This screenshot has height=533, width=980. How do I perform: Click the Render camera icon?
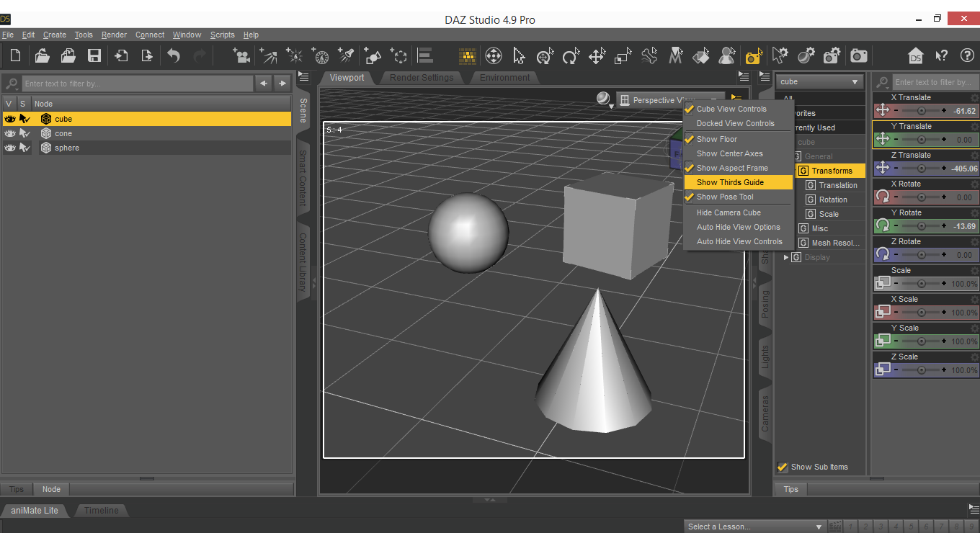858,56
